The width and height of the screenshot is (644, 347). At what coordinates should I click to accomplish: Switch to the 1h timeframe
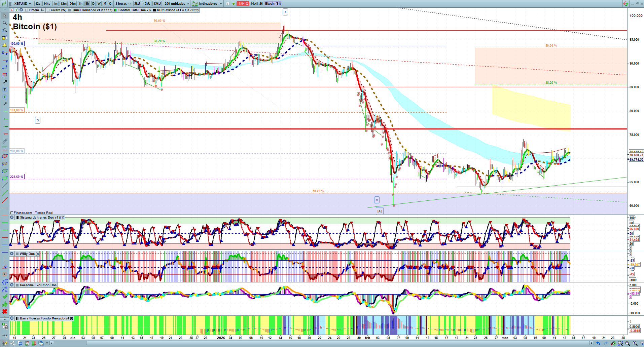point(80,4)
